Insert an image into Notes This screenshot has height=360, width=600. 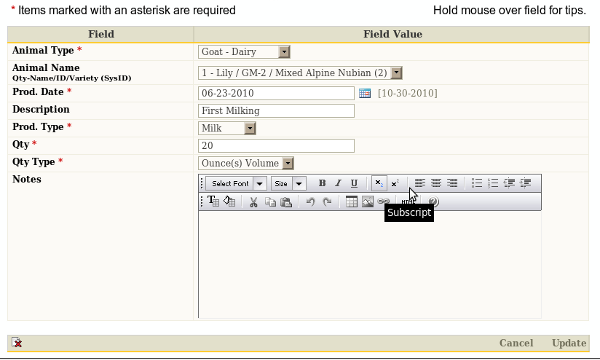pyautogui.click(x=367, y=202)
